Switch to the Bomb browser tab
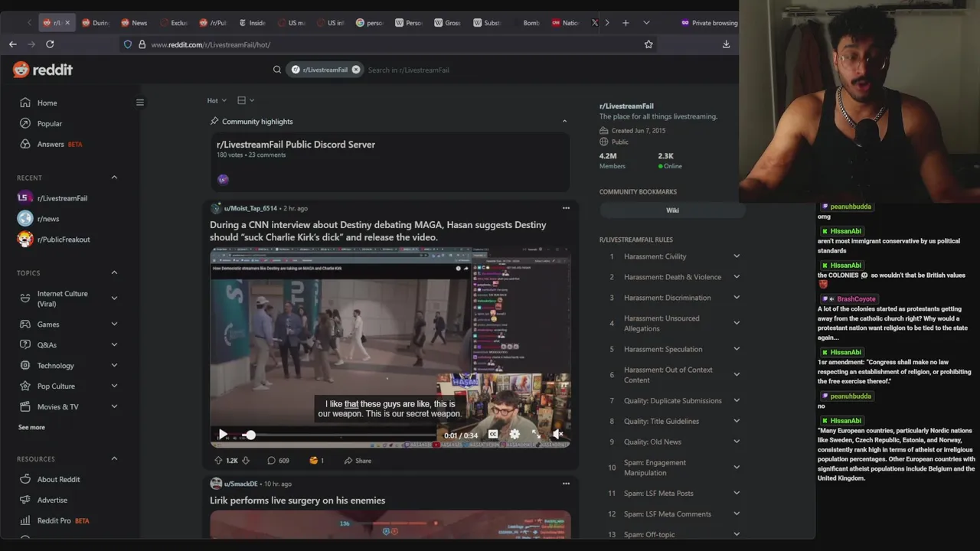The width and height of the screenshot is (980, 551). 527,23
